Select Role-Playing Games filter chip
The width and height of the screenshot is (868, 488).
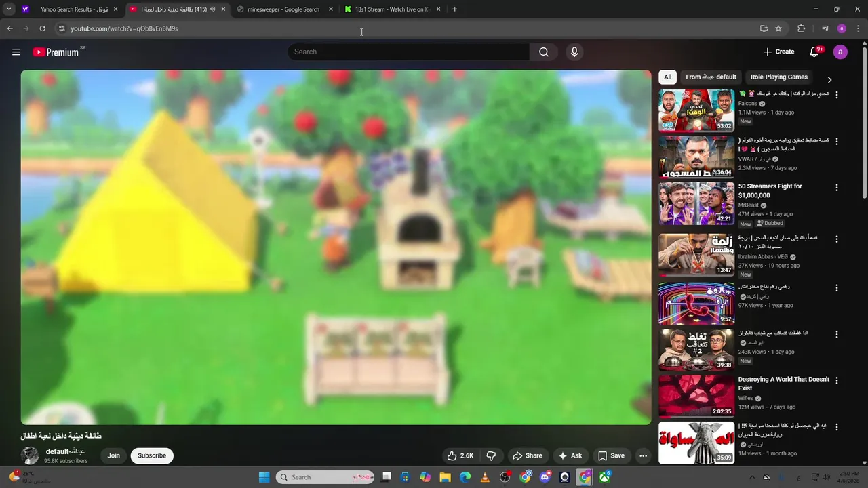(778, 77)
